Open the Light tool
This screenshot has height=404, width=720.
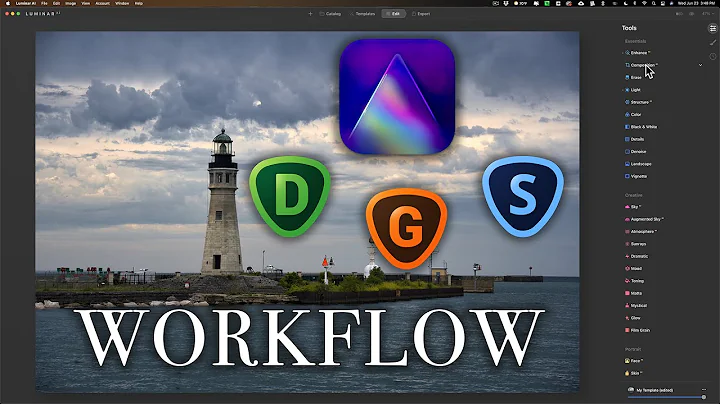pos(633,90)
